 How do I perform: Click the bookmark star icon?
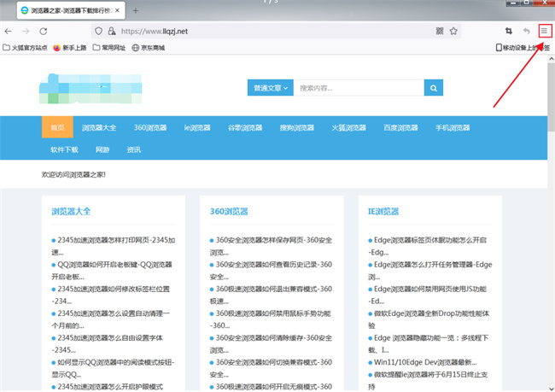453,31
